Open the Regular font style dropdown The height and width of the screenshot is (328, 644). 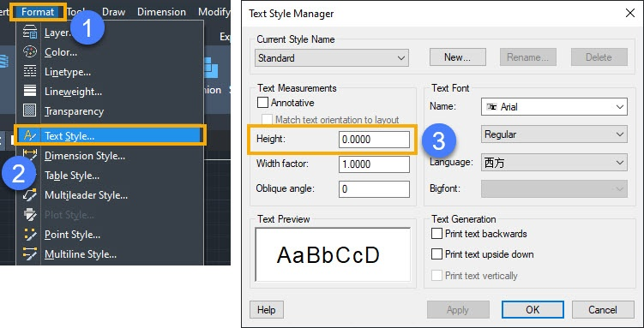[x=554, y=134]
